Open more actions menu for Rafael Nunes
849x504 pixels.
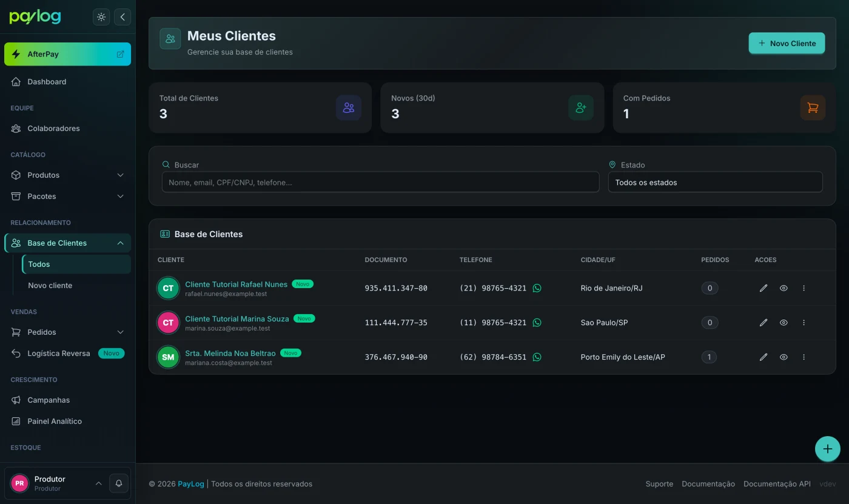coord(804,288)
